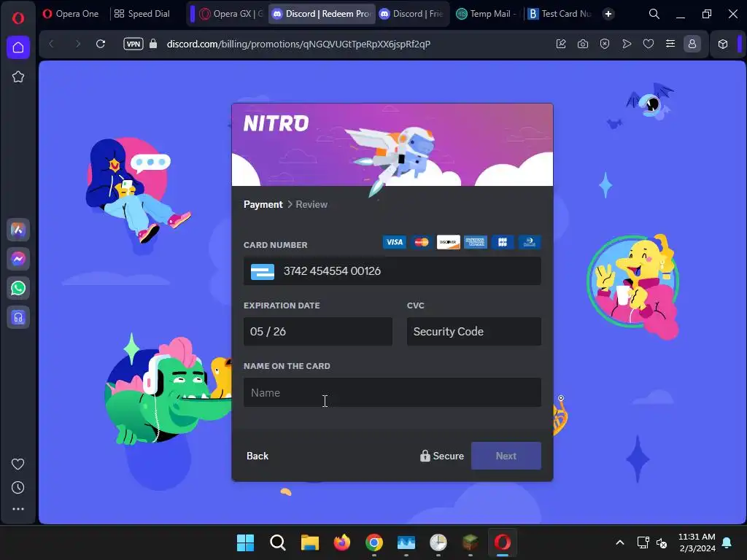The image size is (747, 560).
Task: Expand hidden system tray icons
Action: pyautogui.click(x=620, y=542)
